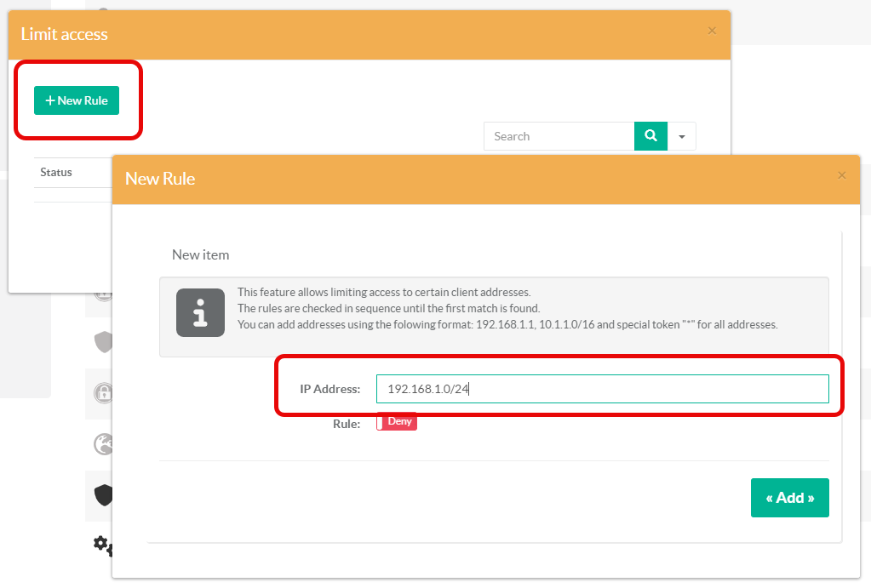Click the IP Address label
The height and width of the screenshot is (588, 871).
pos(329,389)
